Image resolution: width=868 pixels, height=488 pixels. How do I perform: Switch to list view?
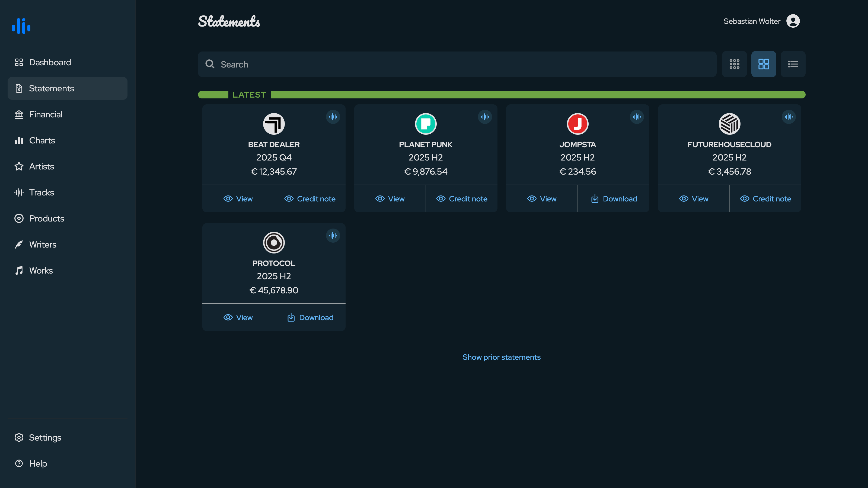point(793,64)
